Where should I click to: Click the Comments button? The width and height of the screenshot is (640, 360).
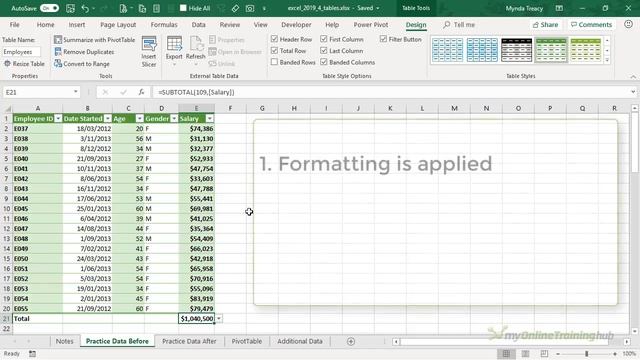click(x=591, y=24)
